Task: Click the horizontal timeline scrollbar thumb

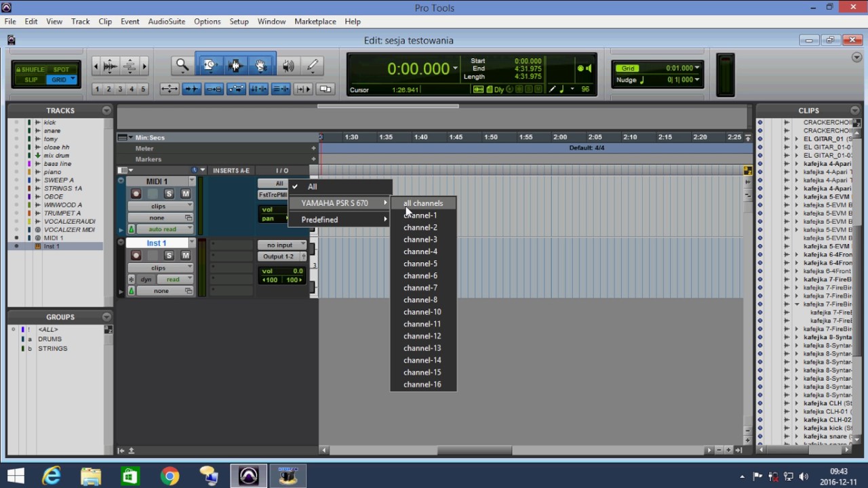Action: coord(475,450)
